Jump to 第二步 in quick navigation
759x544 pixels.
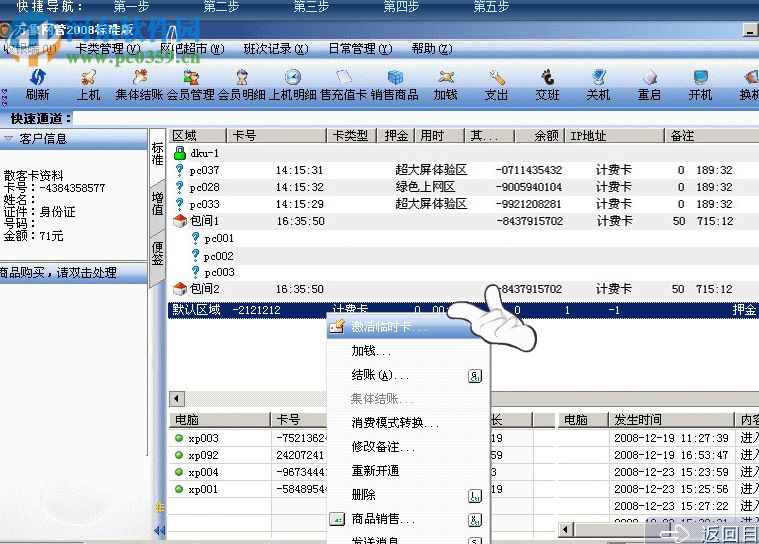[x=221, y=6]
